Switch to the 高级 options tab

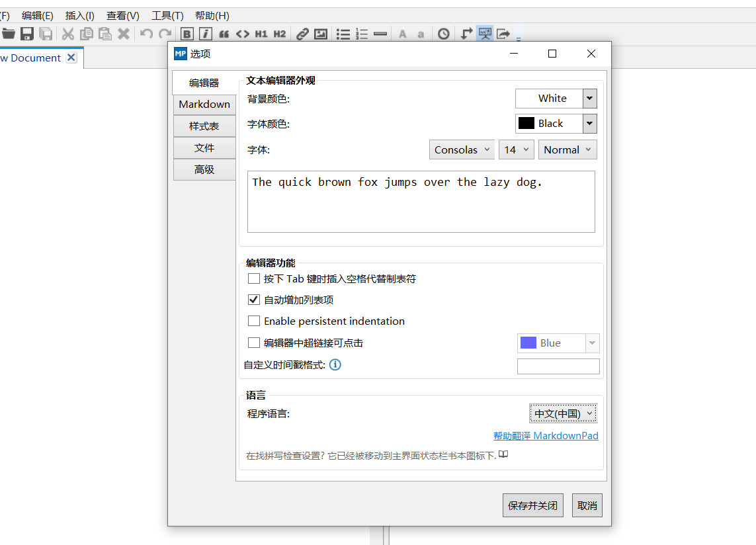pyautogui.click(x=204, y=169)
